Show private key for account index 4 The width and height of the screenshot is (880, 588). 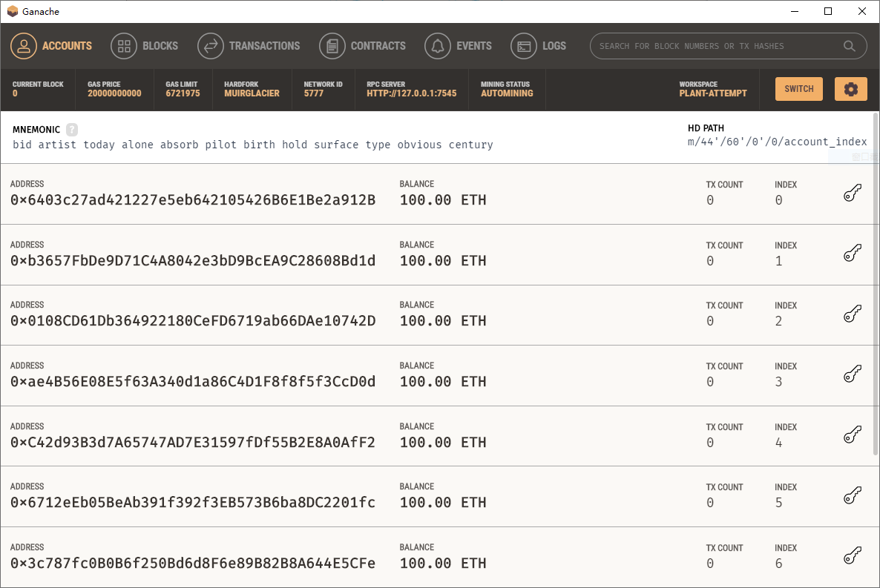click(853, 435)
